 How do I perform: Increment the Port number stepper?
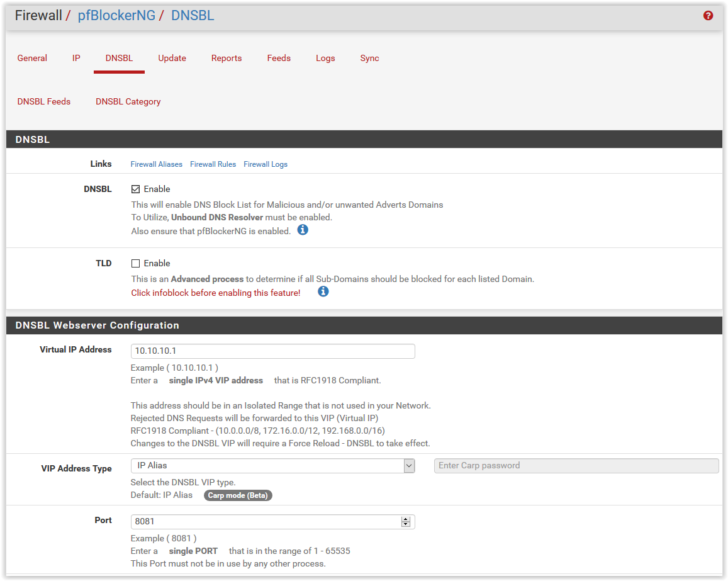[406, 519]
